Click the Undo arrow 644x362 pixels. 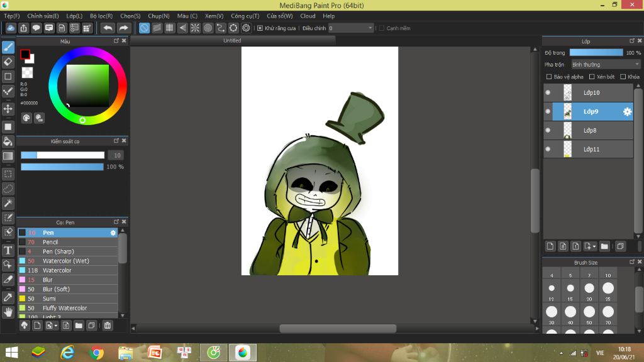[x=108, y=28]
